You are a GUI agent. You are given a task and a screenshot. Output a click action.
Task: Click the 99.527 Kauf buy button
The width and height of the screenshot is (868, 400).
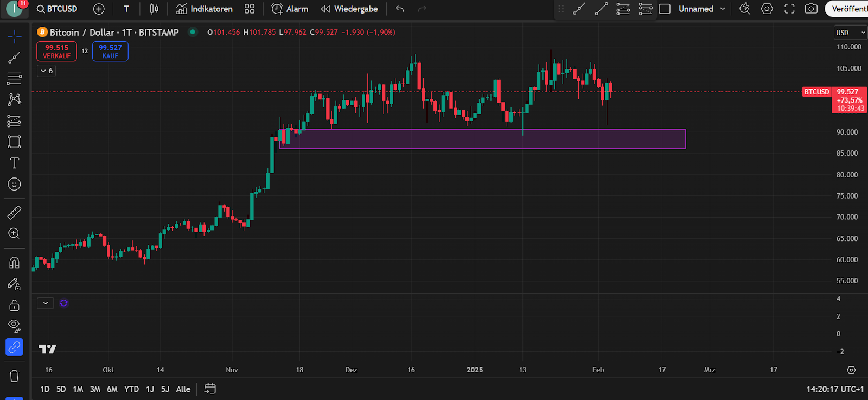click(x=110, y=52)
